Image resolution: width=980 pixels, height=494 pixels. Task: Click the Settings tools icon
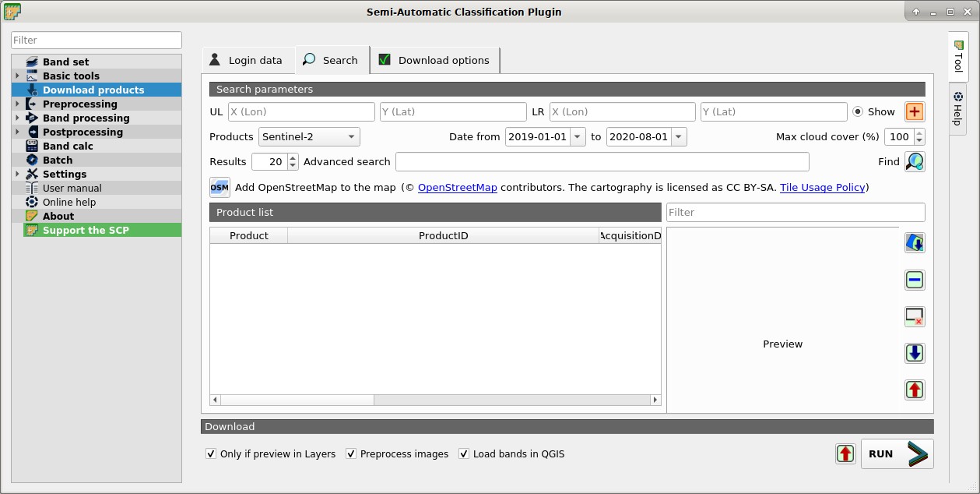point(32,174)
